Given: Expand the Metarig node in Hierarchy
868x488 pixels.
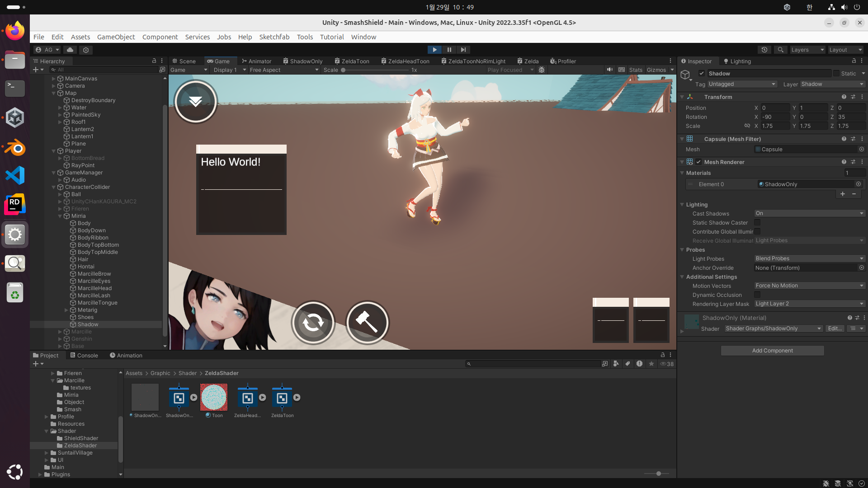Looking at the screenshot, I should (66, 310).
